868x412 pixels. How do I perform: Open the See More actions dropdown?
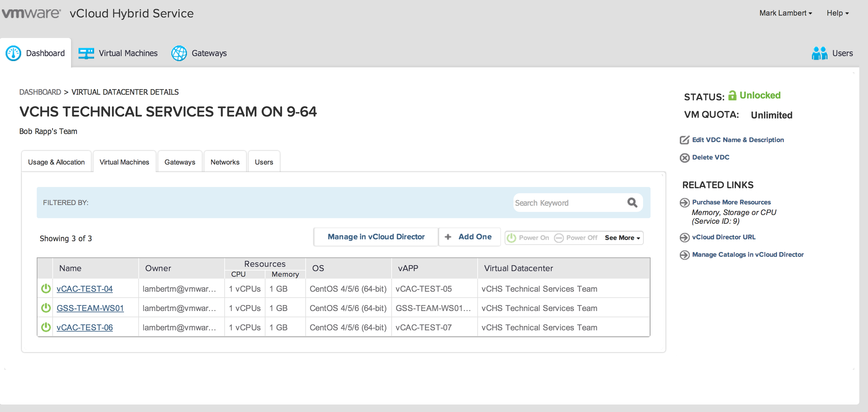[x=622, y=238]
